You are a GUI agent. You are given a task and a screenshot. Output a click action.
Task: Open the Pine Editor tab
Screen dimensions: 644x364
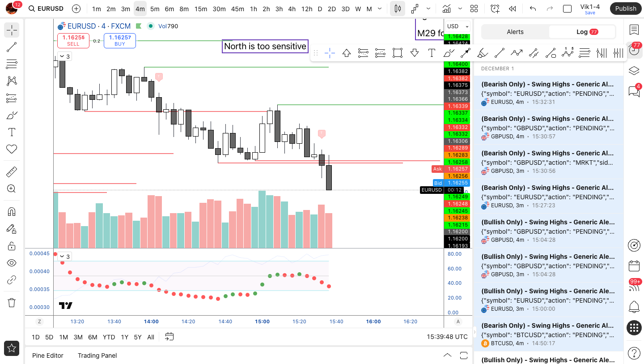[48, 355]
